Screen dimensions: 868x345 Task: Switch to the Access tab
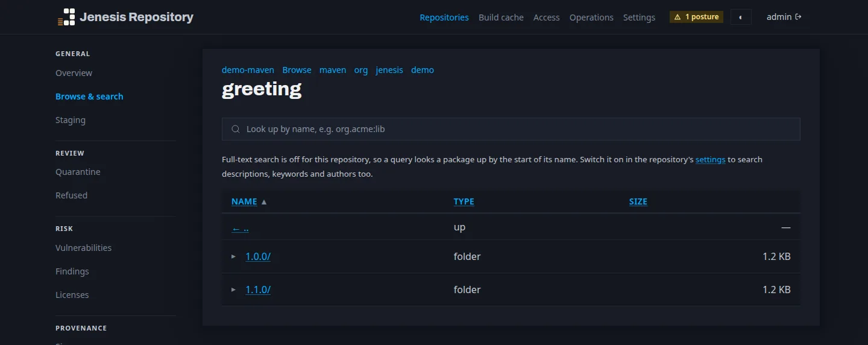pyautogui.click(x=547, y=17)
